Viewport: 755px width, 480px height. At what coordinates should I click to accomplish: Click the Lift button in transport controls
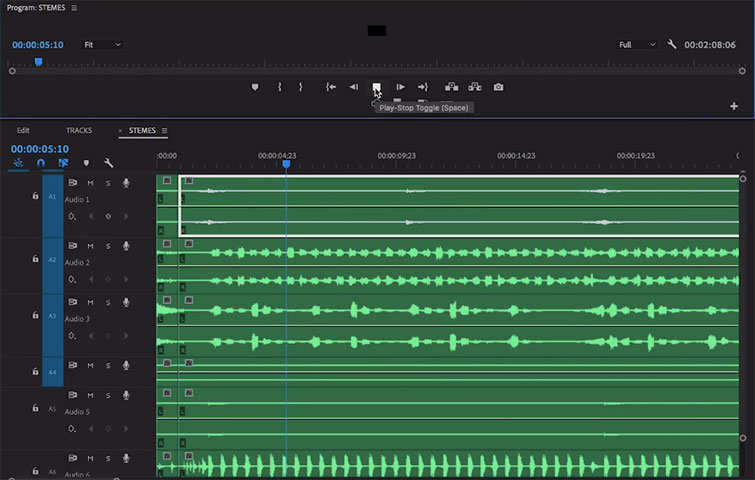451,87
